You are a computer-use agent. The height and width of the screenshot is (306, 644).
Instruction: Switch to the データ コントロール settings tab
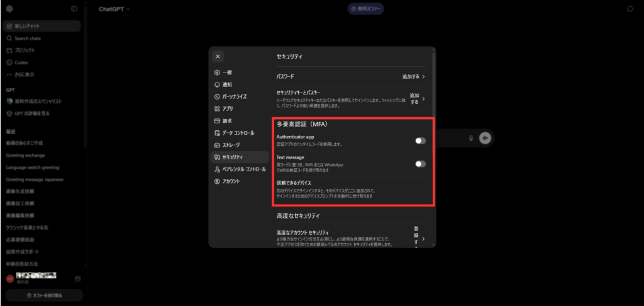[x=240, y=133]
